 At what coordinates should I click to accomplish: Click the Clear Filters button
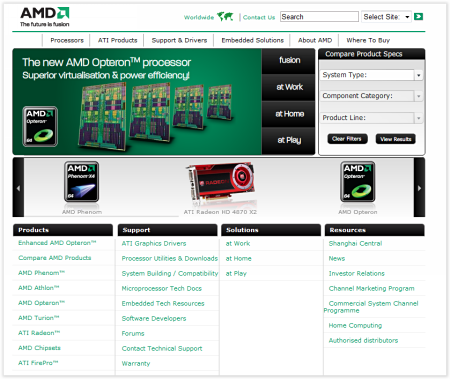(x=347, y=139)
